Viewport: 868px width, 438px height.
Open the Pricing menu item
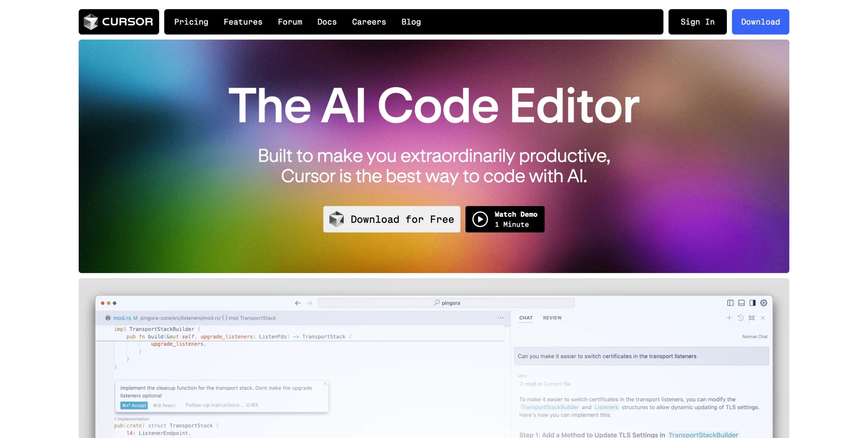coord(191,21)
